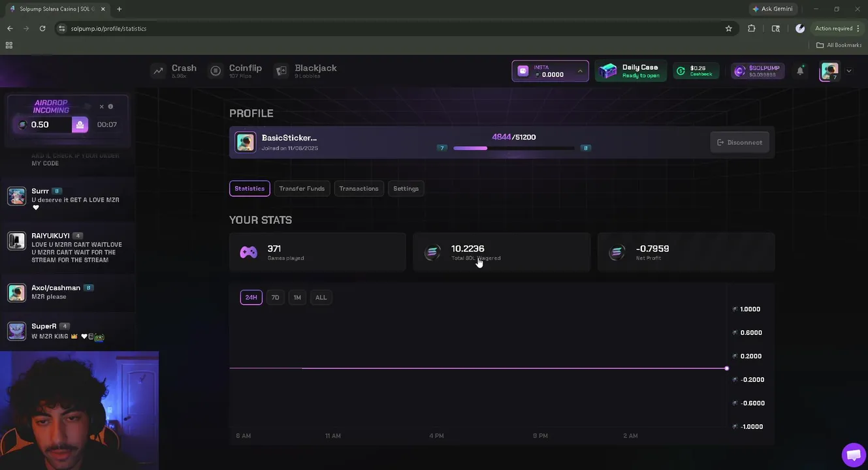Click the Net Profit Solana icon
The image size is (868, 470).
click(617, 253)
